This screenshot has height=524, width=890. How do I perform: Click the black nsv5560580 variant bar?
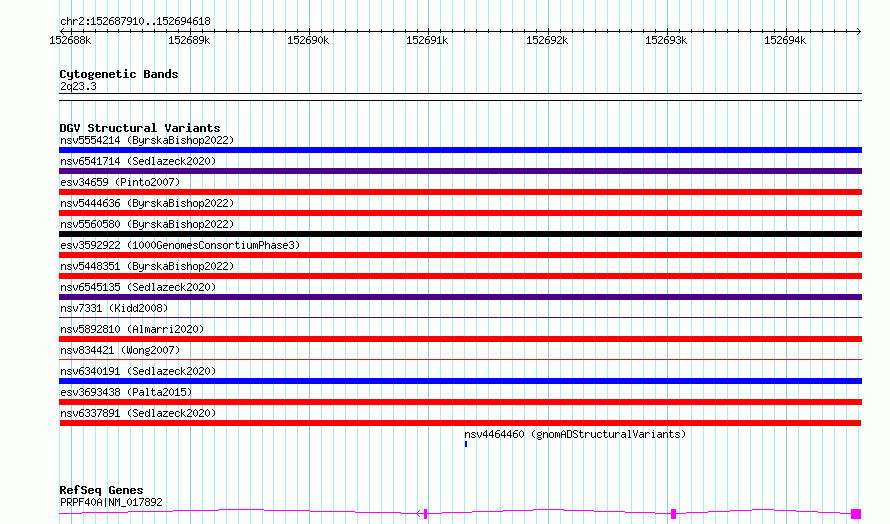(x=460, y=234)
